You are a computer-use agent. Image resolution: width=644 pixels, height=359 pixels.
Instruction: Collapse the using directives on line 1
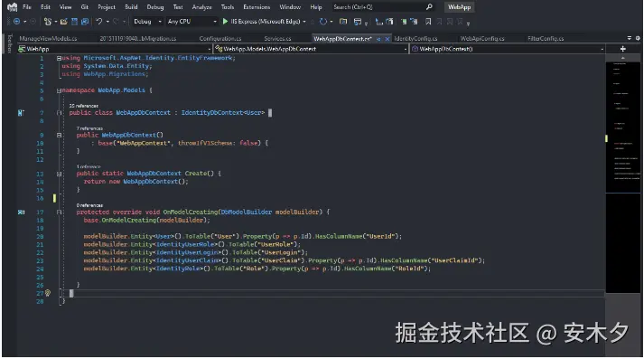[59, 59]
